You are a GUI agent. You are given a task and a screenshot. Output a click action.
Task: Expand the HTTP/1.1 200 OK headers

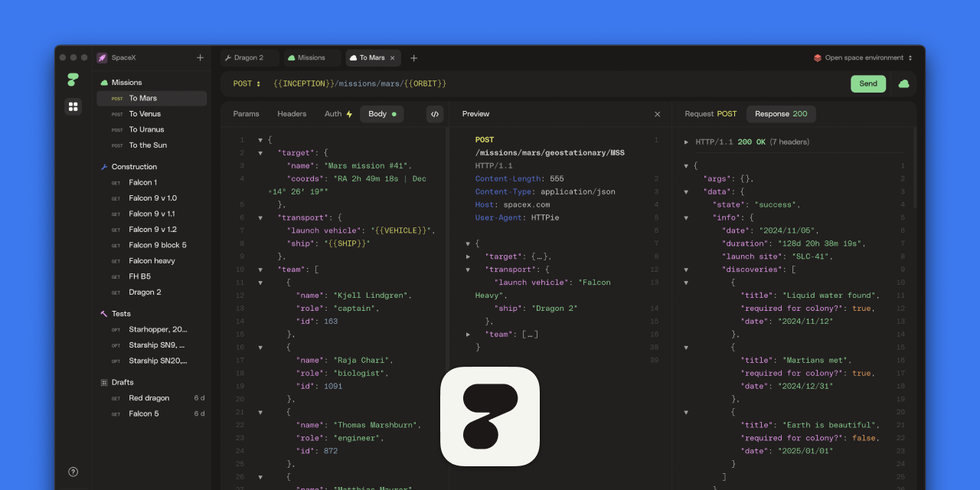pos(687,142)
